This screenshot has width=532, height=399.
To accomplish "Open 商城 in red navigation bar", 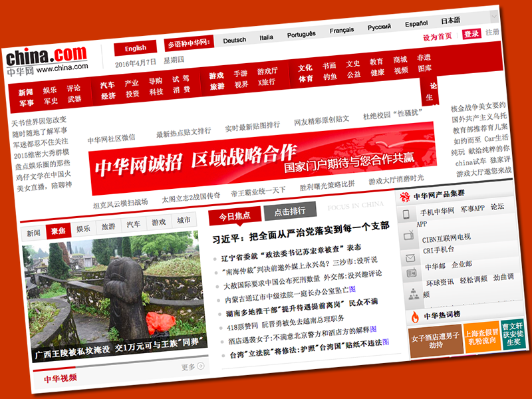I will click(400, 60).
